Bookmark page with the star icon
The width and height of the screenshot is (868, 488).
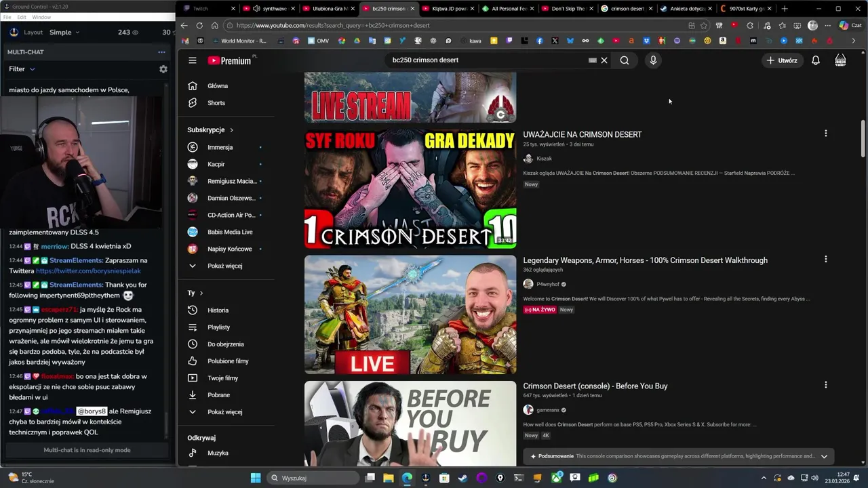coord(703,26)
